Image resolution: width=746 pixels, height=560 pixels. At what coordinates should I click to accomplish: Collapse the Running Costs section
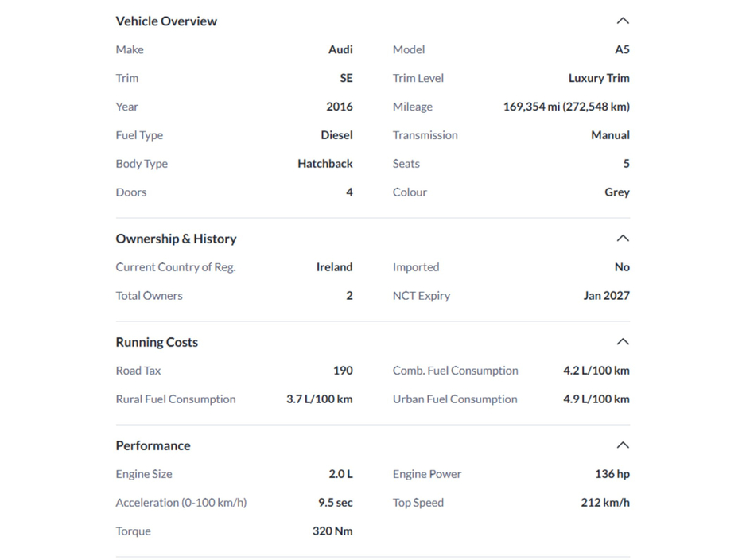624,341
